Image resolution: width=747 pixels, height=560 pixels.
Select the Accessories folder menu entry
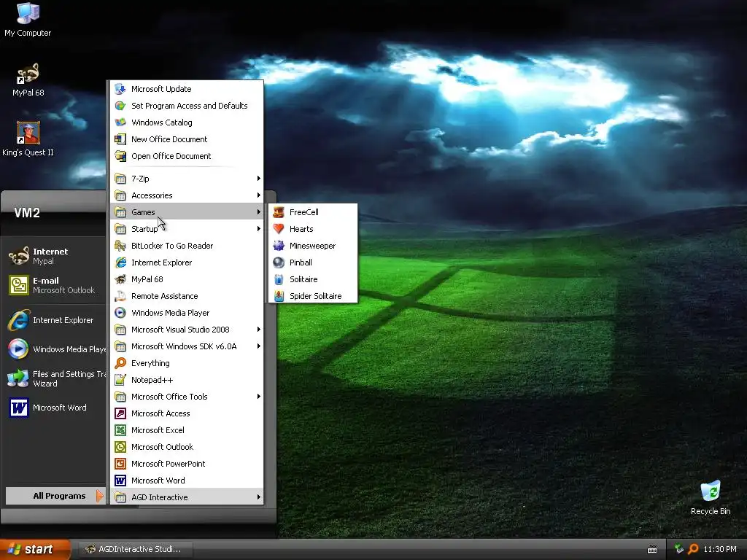click(x=187, y=195)
